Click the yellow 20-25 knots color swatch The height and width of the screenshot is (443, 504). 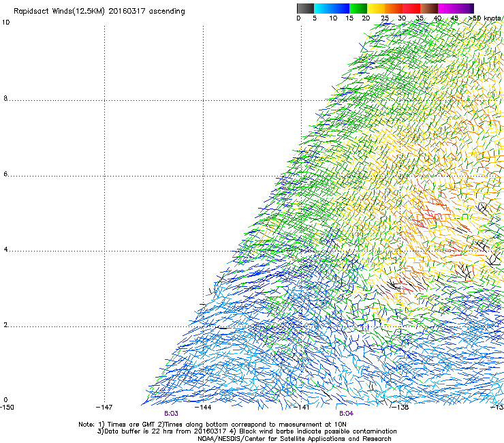tap(376, 8)
